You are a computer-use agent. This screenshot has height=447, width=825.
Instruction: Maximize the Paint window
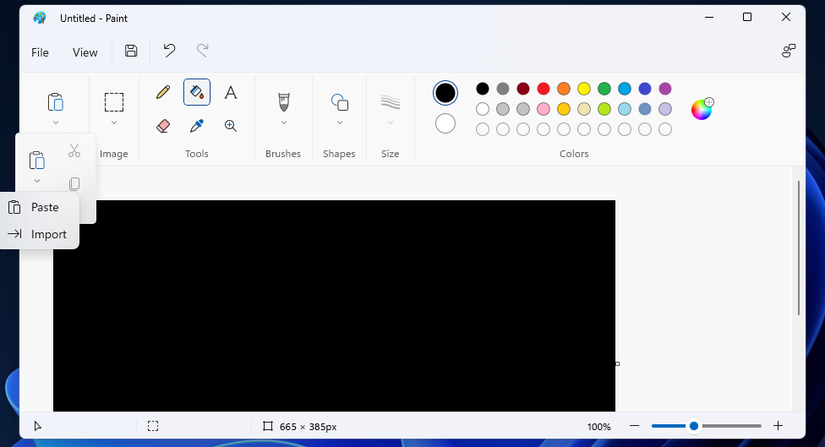(x=747, y=17)
